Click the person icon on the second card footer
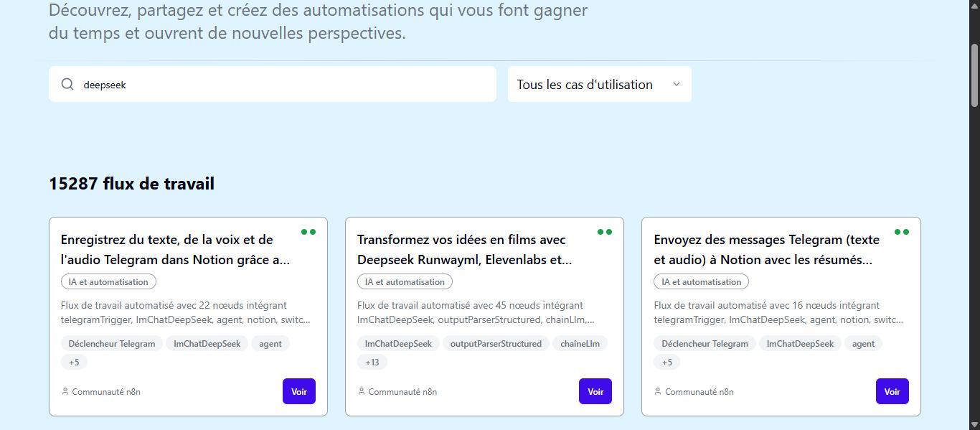Image resolution: width=980 pixels, height=430 pixels. [362, 391]
